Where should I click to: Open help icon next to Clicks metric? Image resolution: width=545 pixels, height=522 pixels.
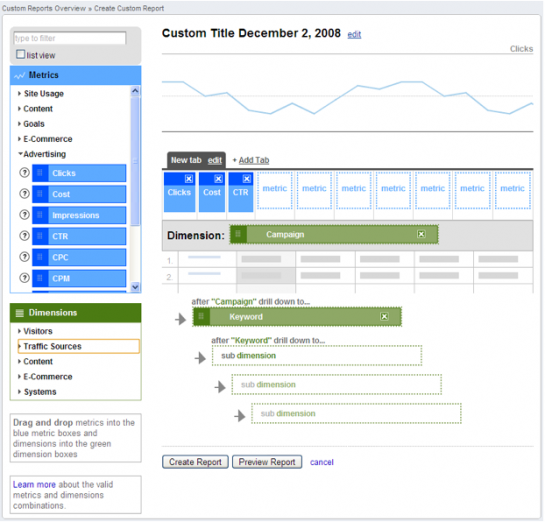point(24,172)
